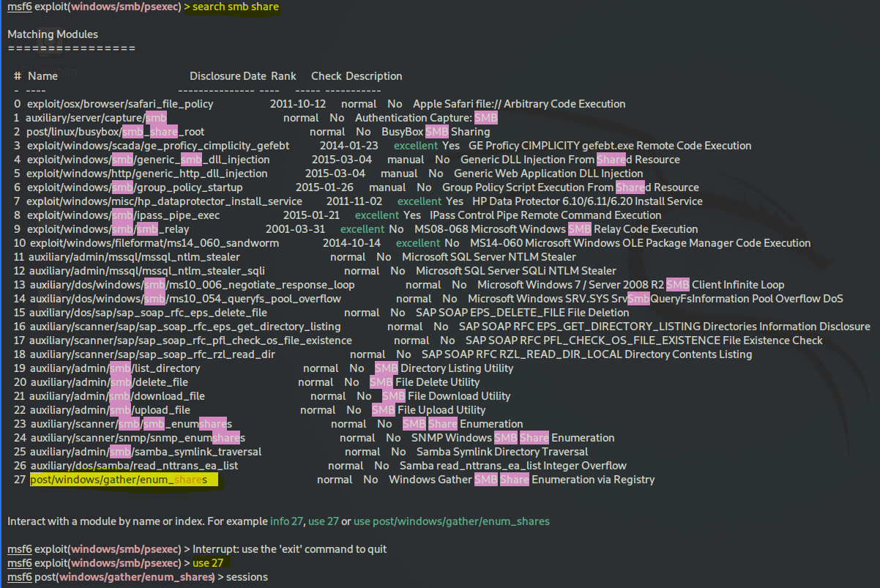880x588 pixels.
Task: Click the auxiliary/admin/smb/download_file module
Action: tap(117, 396)
